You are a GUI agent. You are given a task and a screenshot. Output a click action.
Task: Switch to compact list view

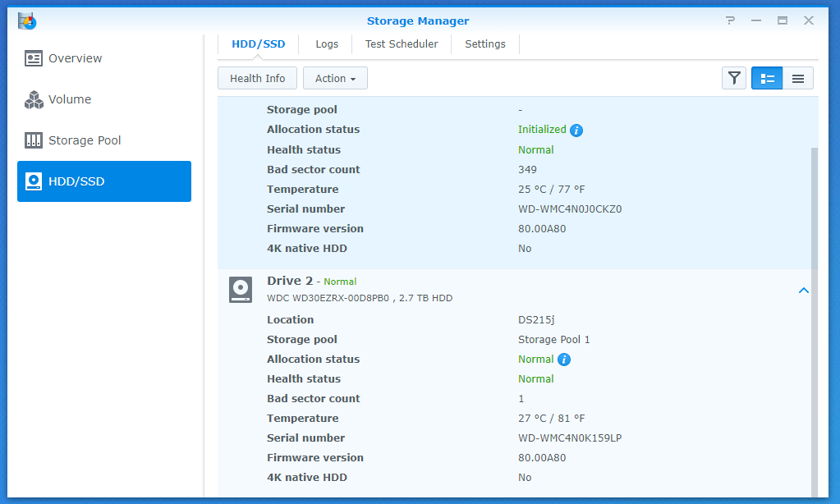tap(797, 78)
